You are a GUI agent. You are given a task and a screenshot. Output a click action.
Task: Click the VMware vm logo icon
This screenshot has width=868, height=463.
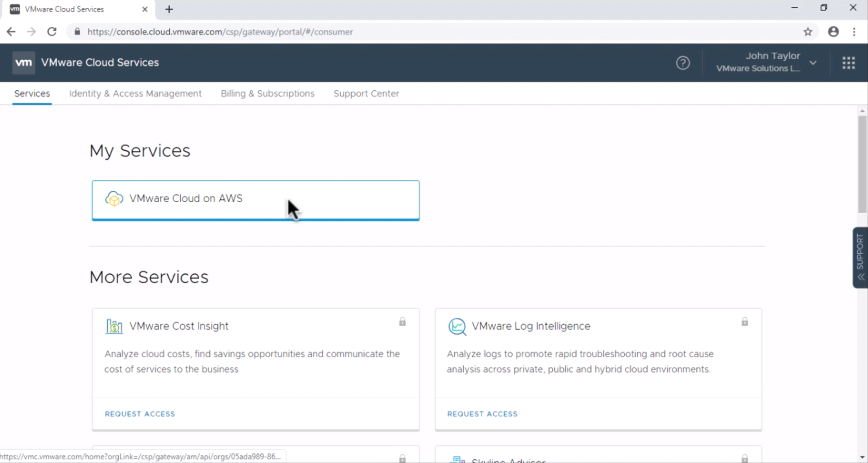coord(24,63)
